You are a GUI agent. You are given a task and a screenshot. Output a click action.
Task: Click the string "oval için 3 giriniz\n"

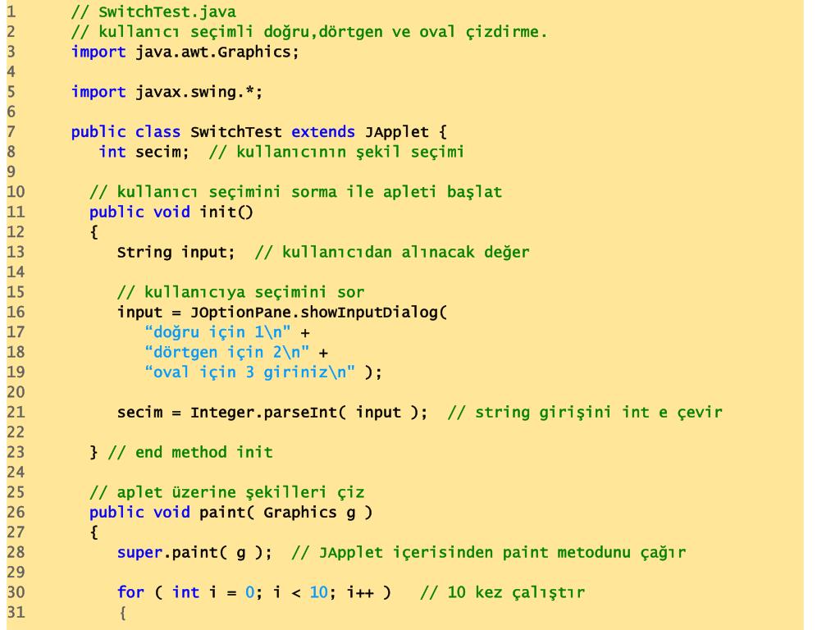249,372
